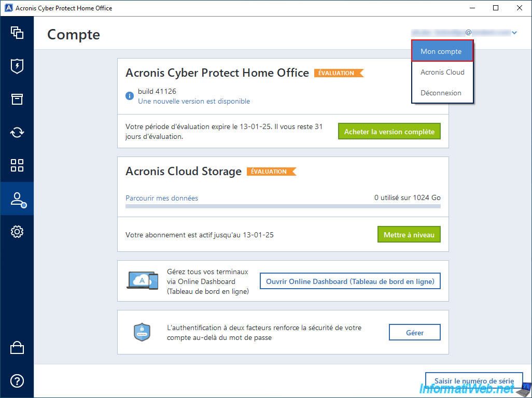532x398 pixels.
Task: Click the blue info icon beside build number
Action: pos(130,96)
